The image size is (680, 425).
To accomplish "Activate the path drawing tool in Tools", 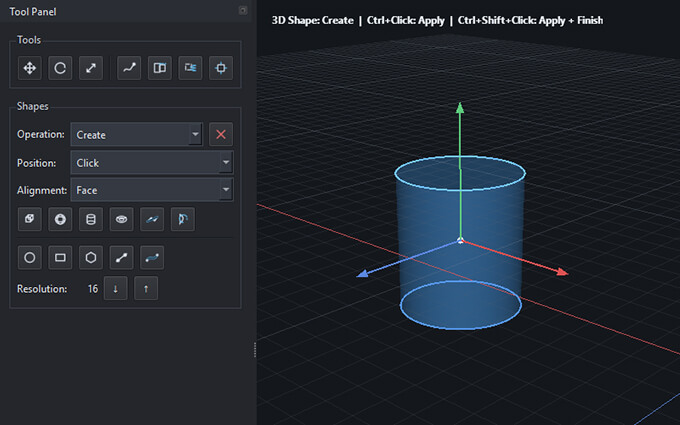I will 128,68.
